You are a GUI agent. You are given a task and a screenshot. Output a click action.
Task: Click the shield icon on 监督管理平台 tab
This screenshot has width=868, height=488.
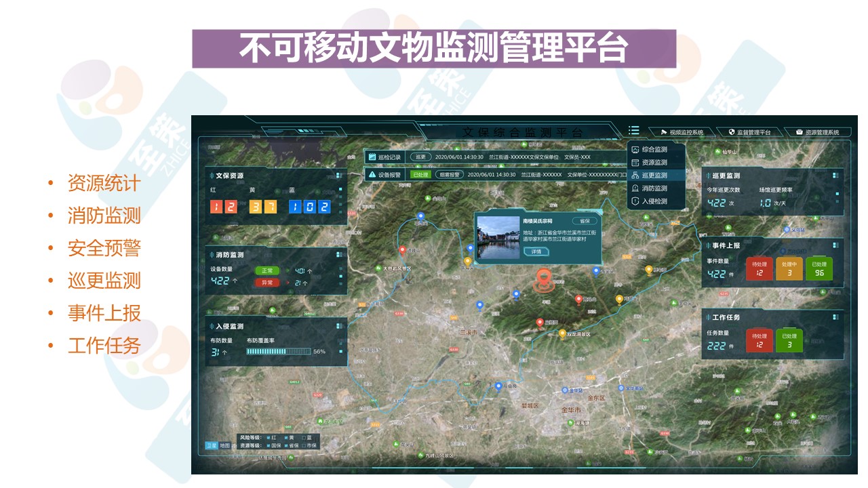click(732, 130)
